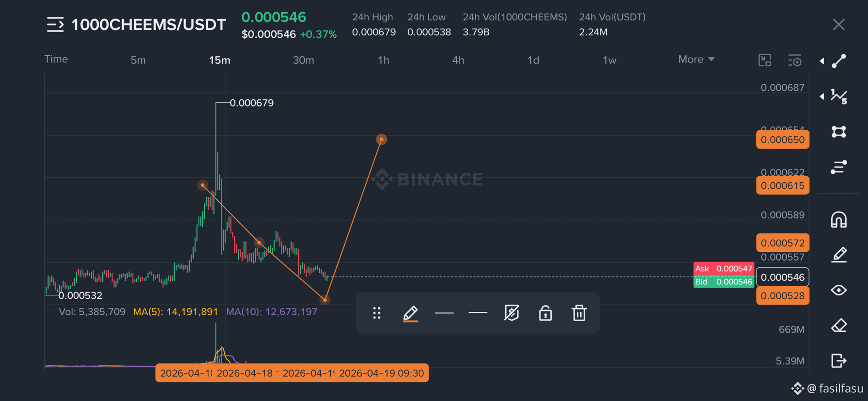
Task: Click the 24h Vol(1000CHEEMS) value 3.79B
Action: click(476, 32)
